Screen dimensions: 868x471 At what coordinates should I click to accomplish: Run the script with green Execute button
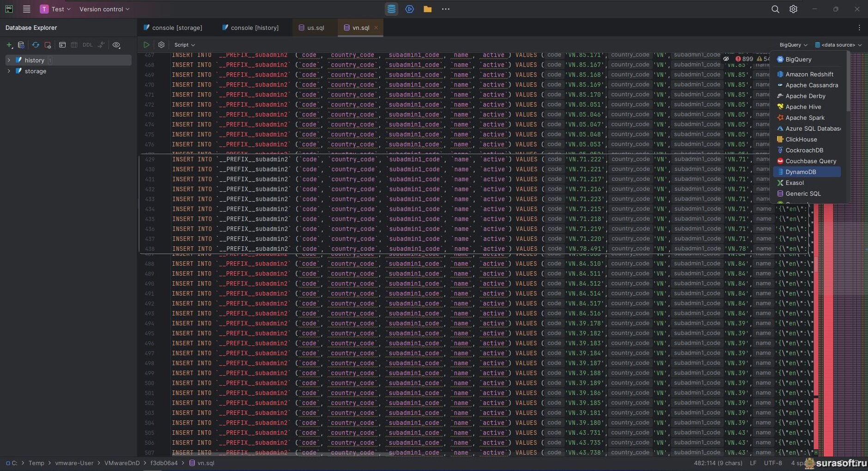146,45
